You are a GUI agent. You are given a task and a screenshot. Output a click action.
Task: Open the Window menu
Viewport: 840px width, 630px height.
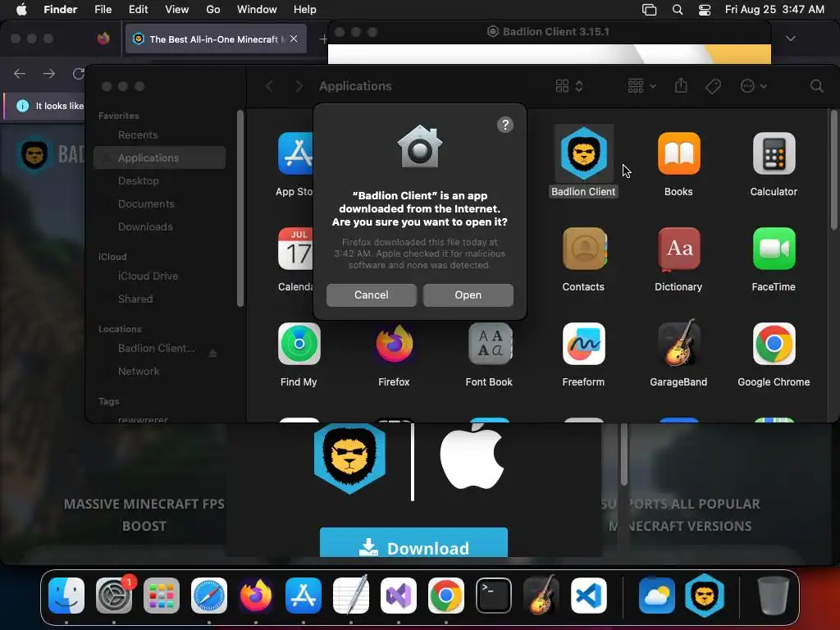257,10
